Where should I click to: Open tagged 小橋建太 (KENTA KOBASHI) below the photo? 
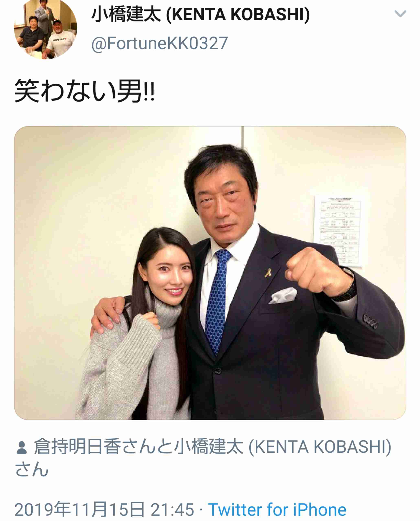point(282,447)
